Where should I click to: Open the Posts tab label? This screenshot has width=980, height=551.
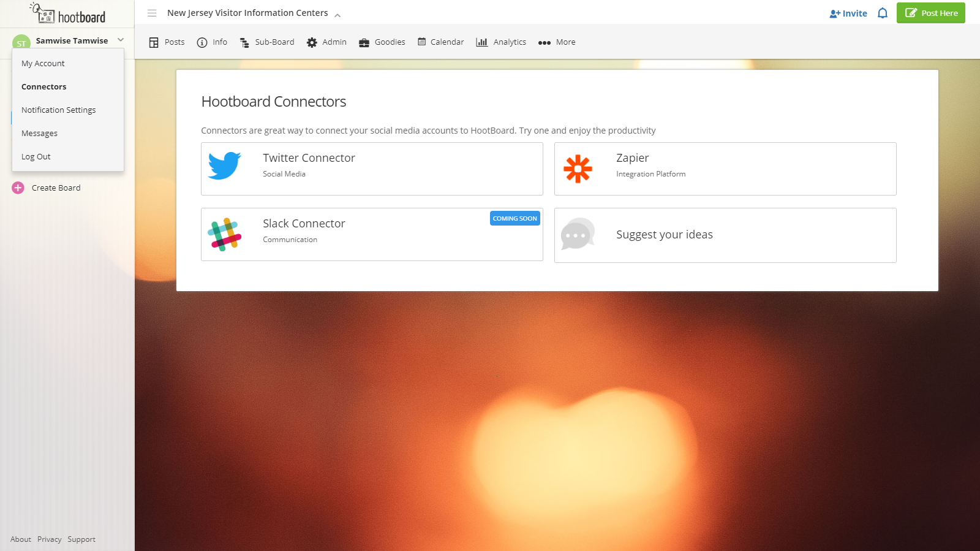175,42
